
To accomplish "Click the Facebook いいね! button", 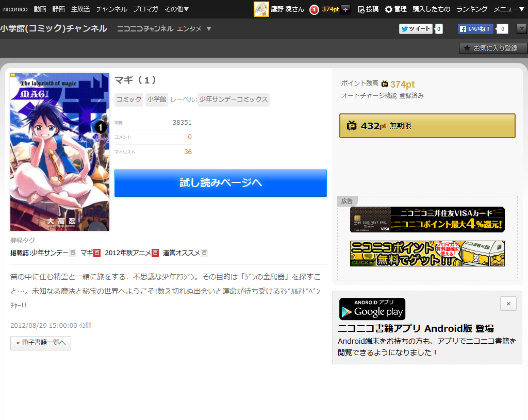I will click(475, 29).
